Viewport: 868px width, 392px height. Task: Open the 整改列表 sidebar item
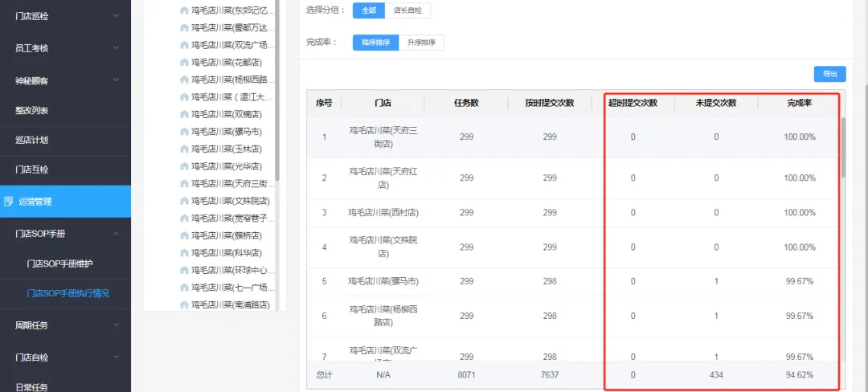[x=32, y=110]
